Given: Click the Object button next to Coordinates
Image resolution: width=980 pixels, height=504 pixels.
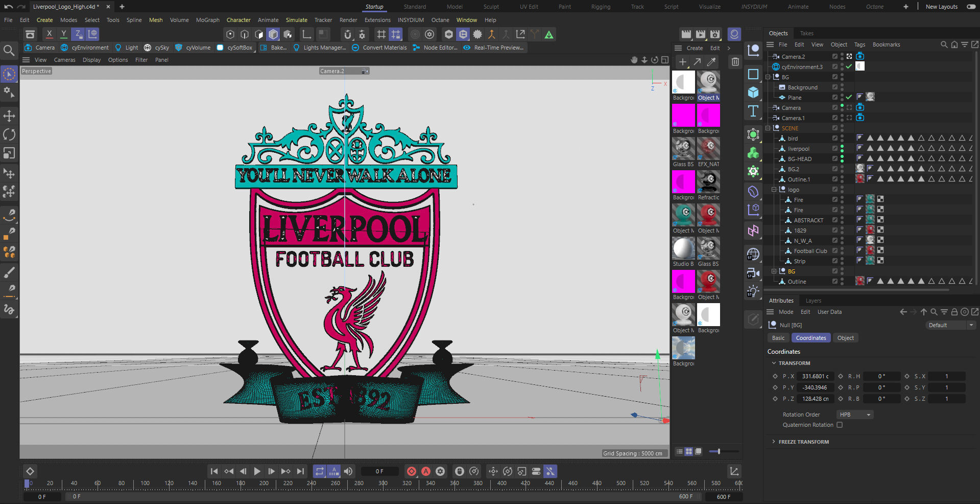Looking at the screenshot, I should 845,337.
